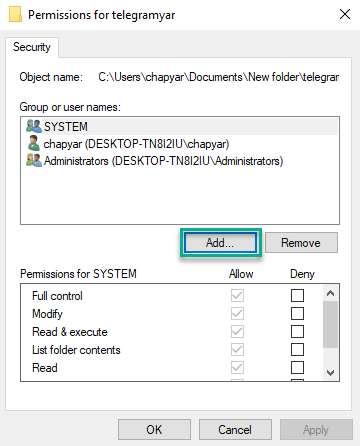Toggle Allow checkbox for List folder contents
Viewport: 360px width, 446px height.
237,349
